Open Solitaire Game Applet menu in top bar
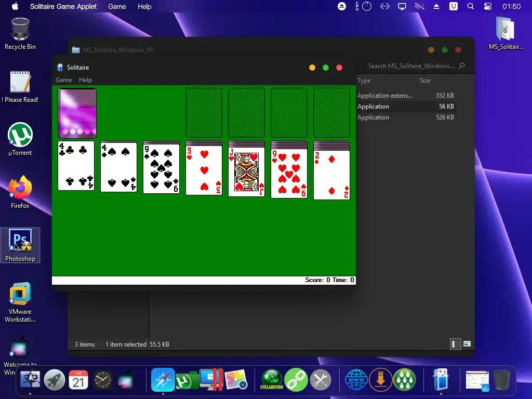The height and width of the screenshot is (399, 532). tap(63, 6)
